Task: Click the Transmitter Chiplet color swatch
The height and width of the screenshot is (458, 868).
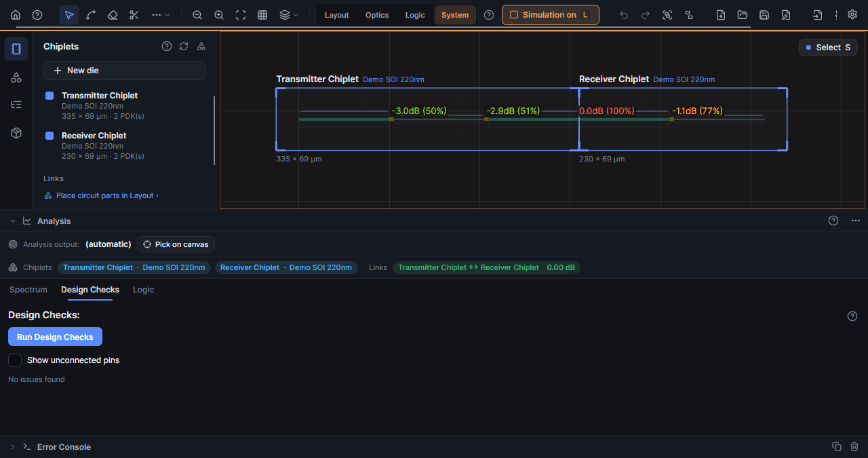Action: [x=50, y=96]
